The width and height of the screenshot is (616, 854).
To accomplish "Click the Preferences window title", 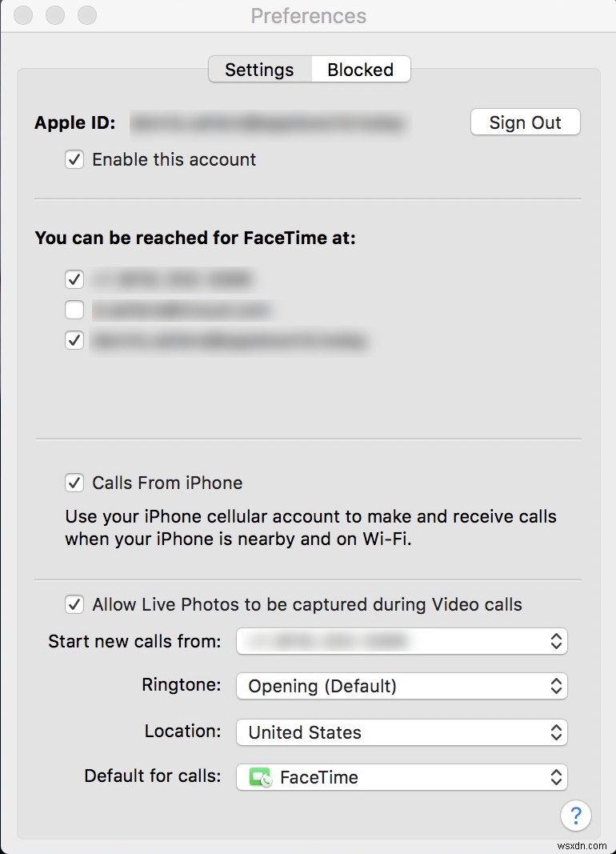I will click(x=308, y=15).
